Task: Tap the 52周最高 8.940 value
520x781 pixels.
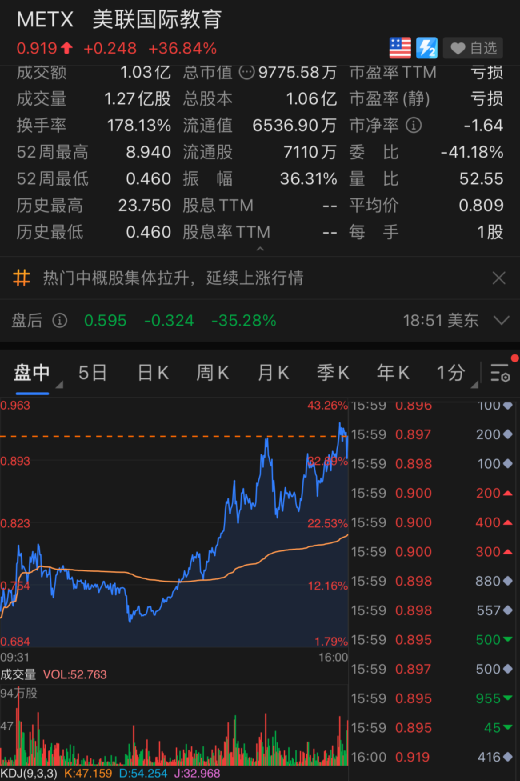Action: click(x=148, y=152)
